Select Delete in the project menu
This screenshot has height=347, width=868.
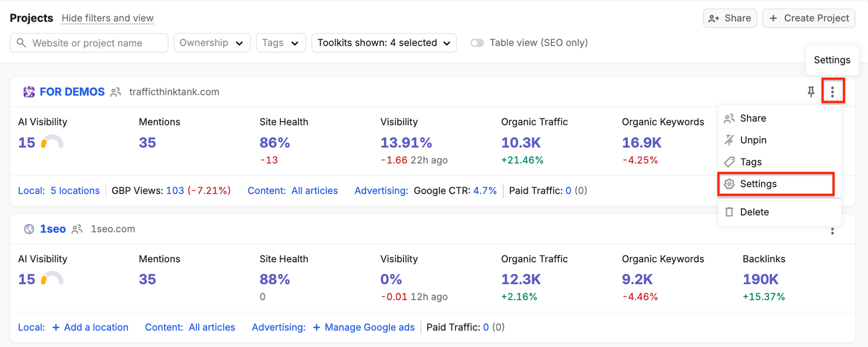coord(780,212)
